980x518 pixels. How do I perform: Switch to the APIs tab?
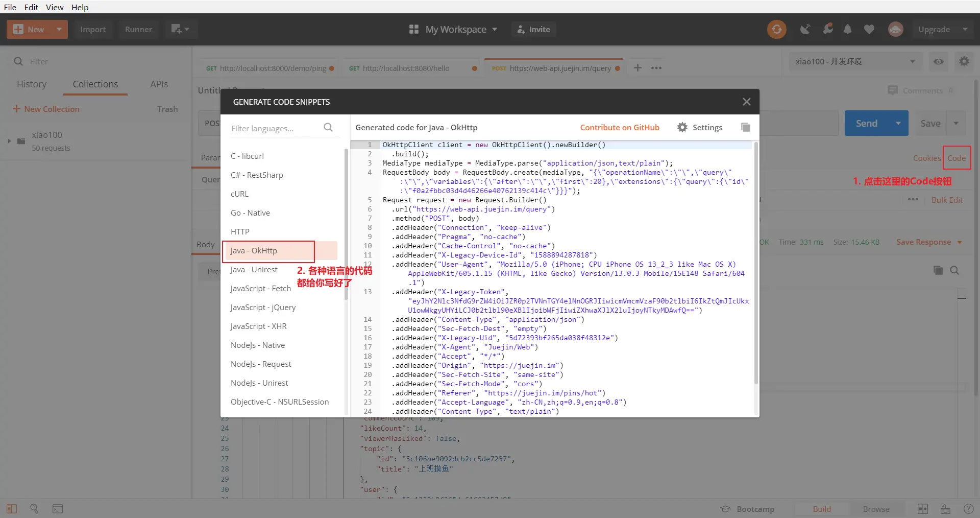point(159,84)
